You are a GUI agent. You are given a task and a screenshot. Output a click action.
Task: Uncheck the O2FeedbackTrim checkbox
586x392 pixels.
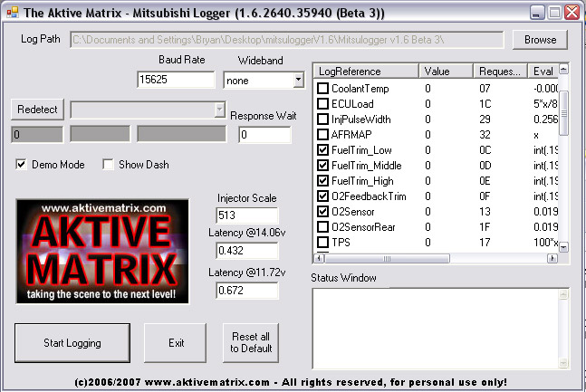click(x=322, y=196)
